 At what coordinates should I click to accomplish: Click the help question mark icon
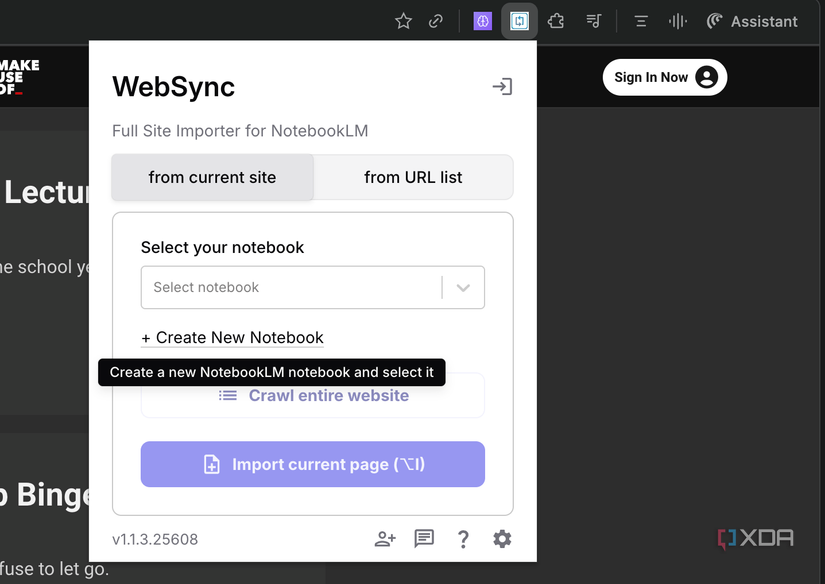coord(463,539)
